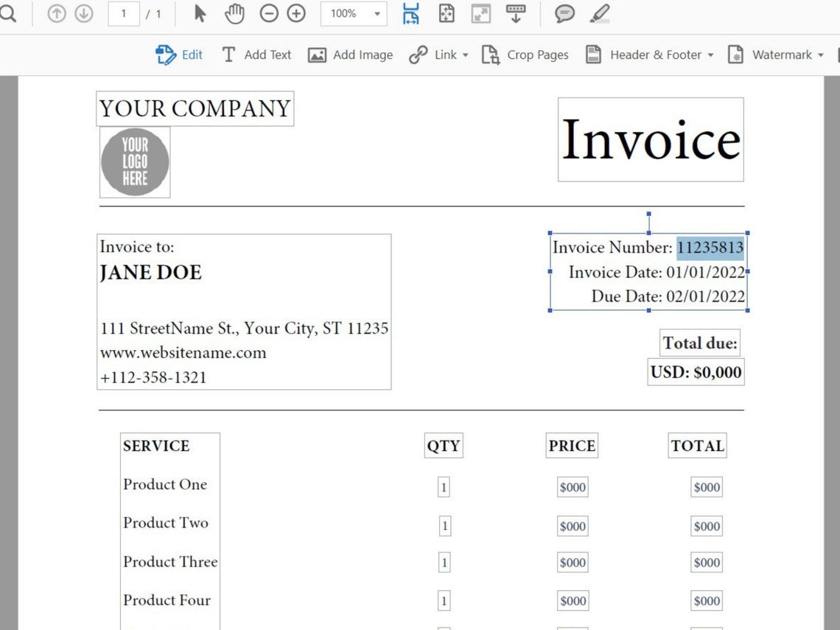Select the Crop Pages tool
The image size is (840, 630).
(x=525, y=55)
